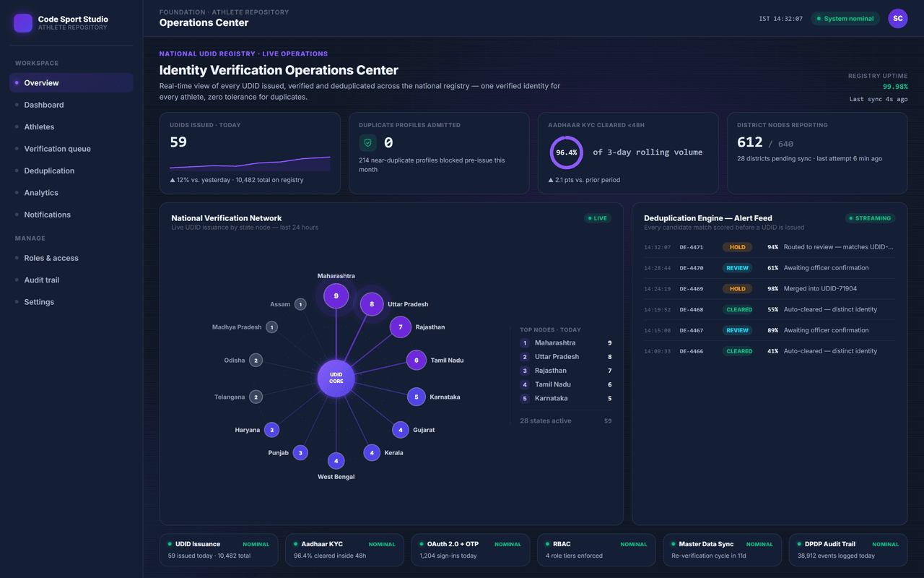The image size is (924, 578).
Task: Go to Dashboard in the sidebar
Action: 71,105
